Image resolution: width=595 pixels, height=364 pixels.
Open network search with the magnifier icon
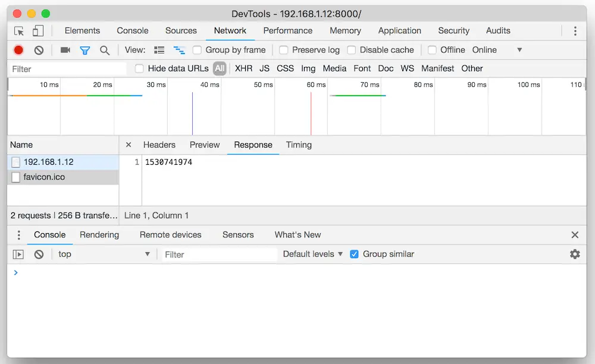point(105,50)
